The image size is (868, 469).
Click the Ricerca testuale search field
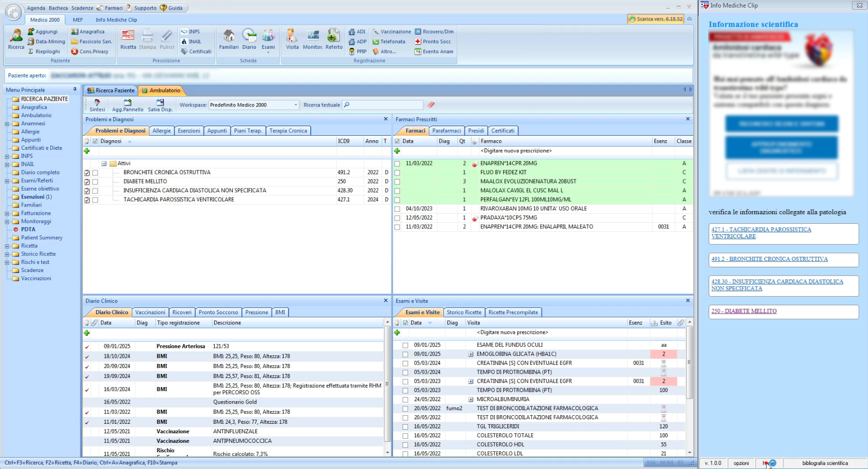pos(383,105)
